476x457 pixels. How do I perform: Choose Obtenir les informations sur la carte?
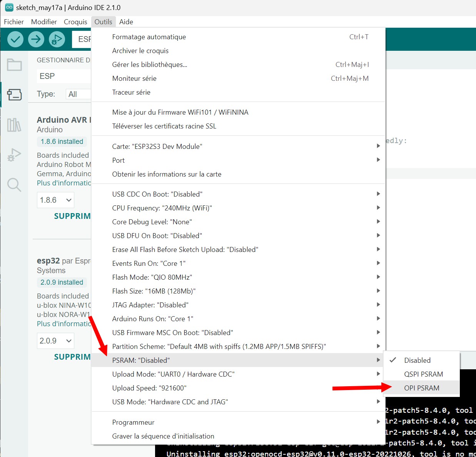(238, 174)
